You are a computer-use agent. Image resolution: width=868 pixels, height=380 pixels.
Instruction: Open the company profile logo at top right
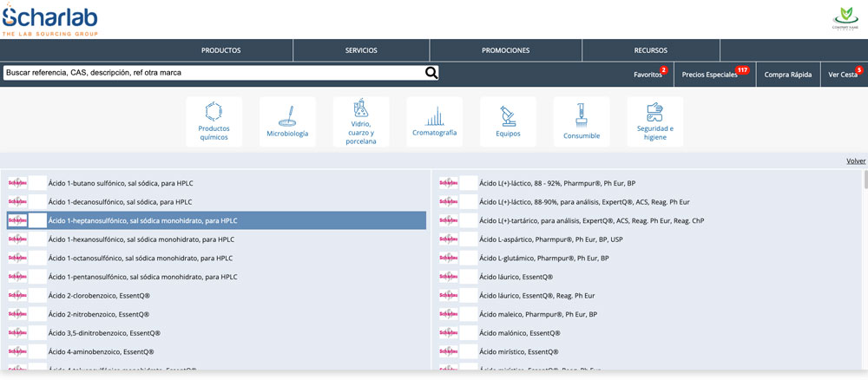pyautogui.click(x=843, y=19)
